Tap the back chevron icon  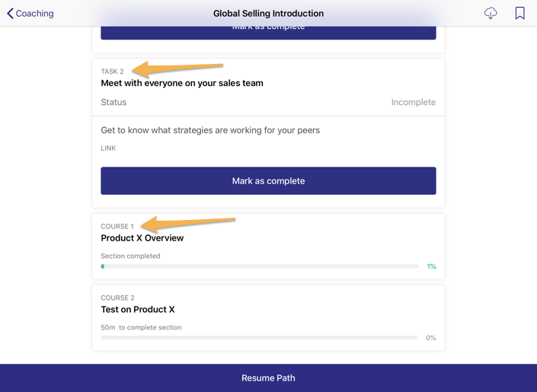pyautogui.click(x=10, y=13)
